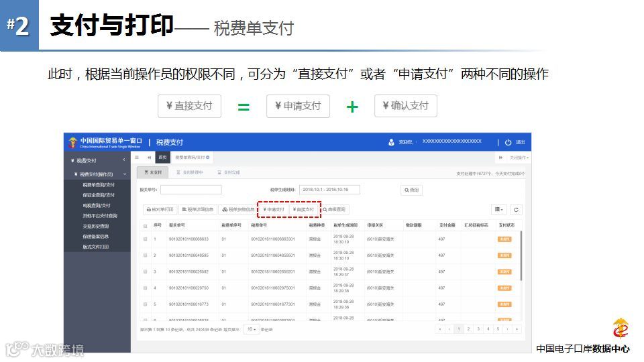Collapse the 税费支付(操作员) submenu
644x362 pixels.
[x=125, y=174]
